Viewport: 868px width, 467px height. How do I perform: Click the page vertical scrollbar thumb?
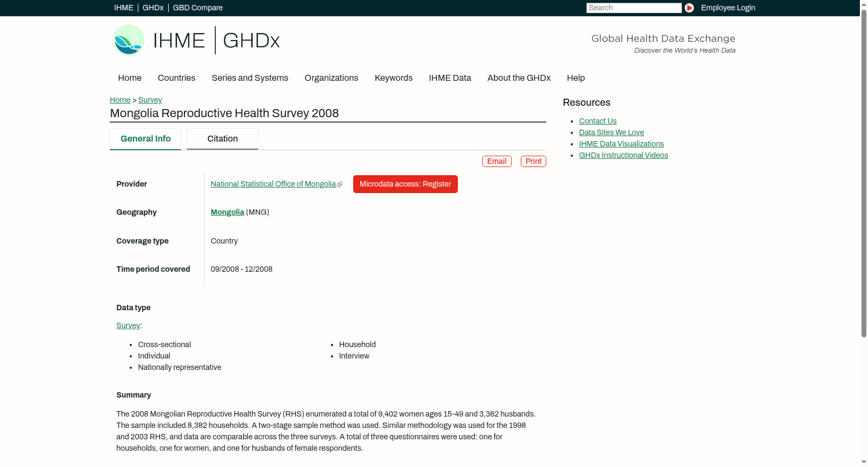pos(864,174)
